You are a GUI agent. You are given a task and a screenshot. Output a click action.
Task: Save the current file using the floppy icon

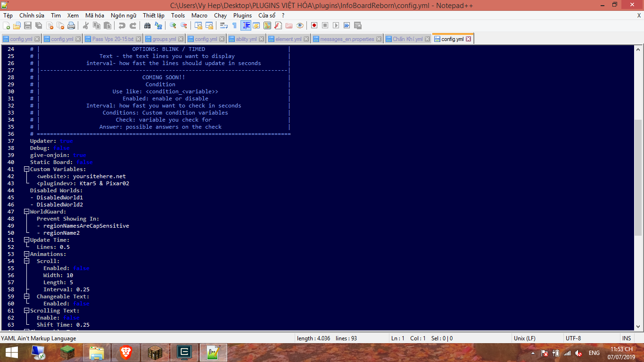(x=28, y=25)
